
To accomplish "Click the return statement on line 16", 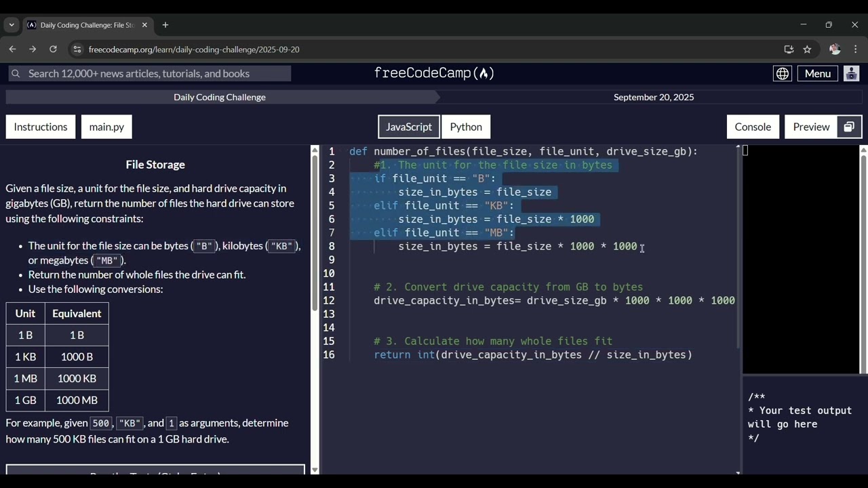I will pyautogui.click(x=533, y=354).
